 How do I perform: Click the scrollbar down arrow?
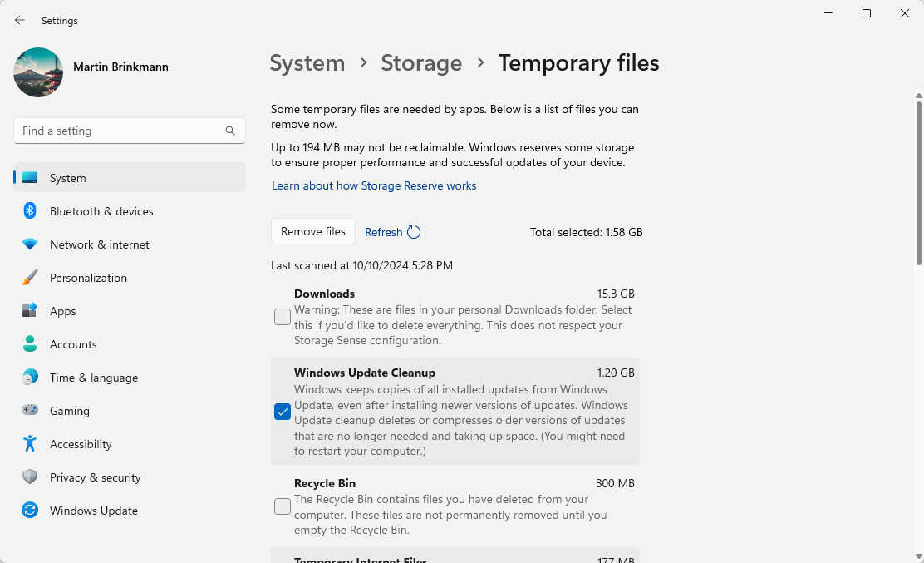(919, 556)
